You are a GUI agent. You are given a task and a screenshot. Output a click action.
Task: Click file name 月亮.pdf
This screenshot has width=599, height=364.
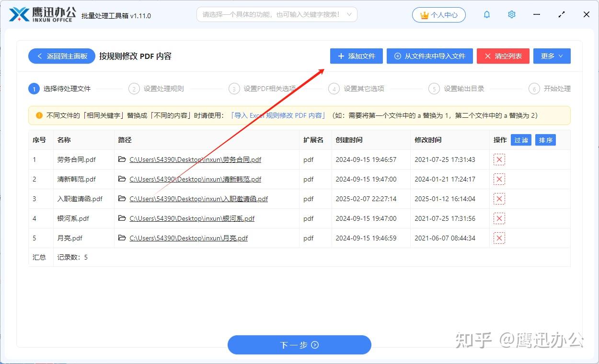tap(70, 238)
